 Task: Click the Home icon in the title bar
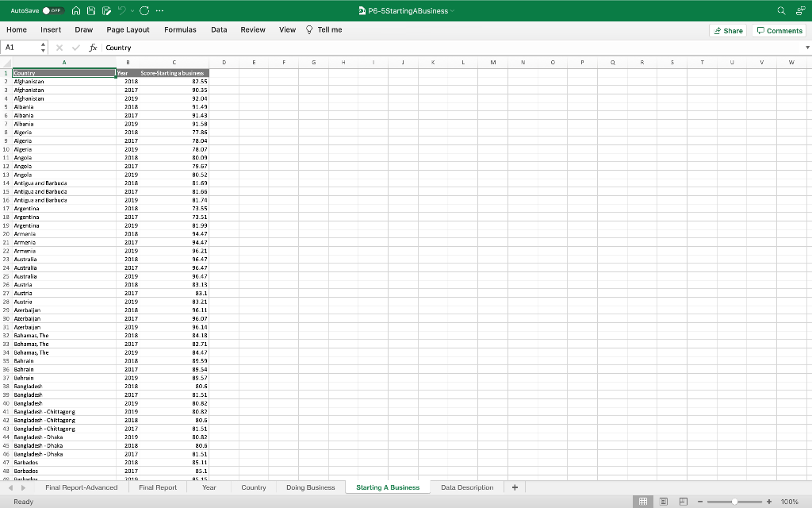(x=75, y=10)
